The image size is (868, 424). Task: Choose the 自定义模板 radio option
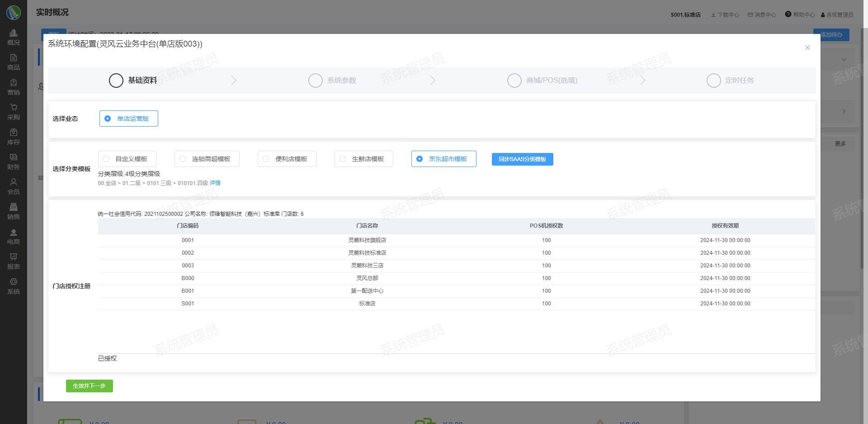pyautogui.click(x=127, y=159)
